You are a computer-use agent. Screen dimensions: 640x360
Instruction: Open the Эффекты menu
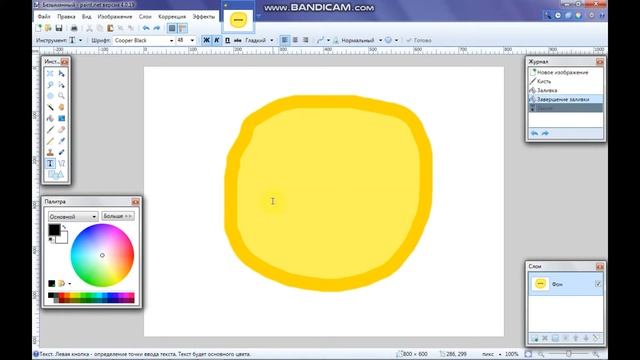[x=203, y=17]
